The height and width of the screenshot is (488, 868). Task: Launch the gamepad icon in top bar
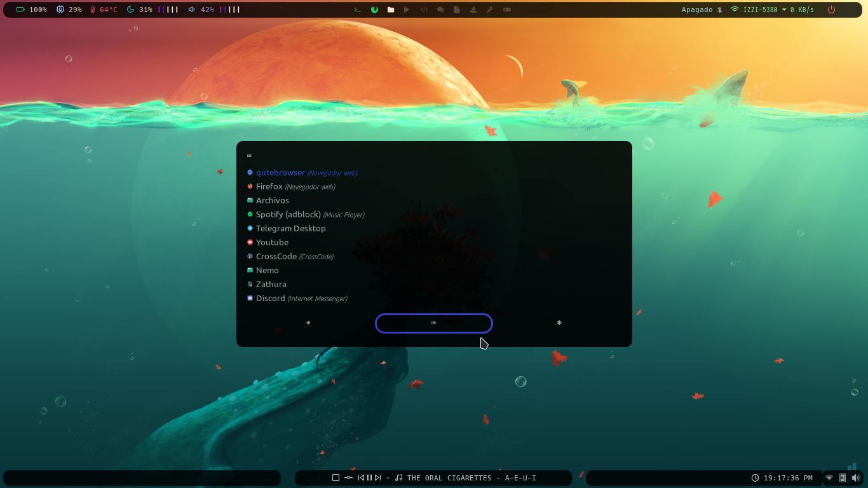click(x=507, y=10)
